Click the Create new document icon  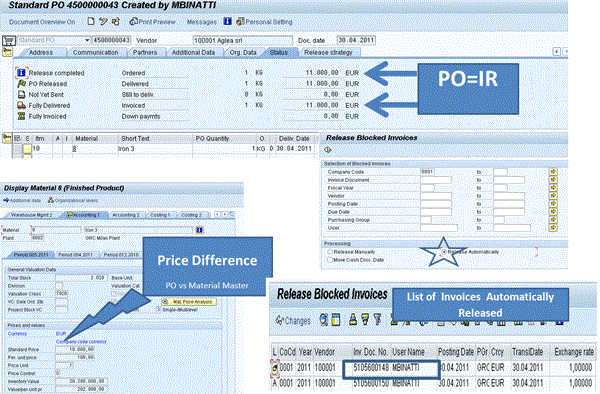[x=91, y=21]
